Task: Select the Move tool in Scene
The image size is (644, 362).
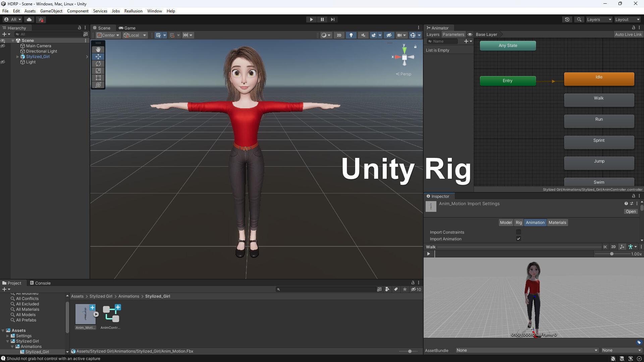Action: click(x=98, y=57)
